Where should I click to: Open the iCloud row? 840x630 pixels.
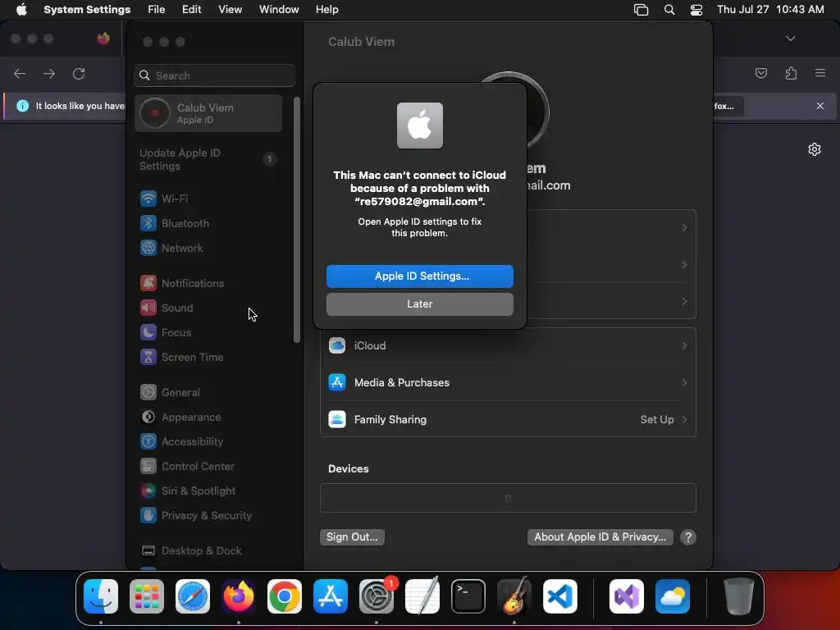coord(508,346)
